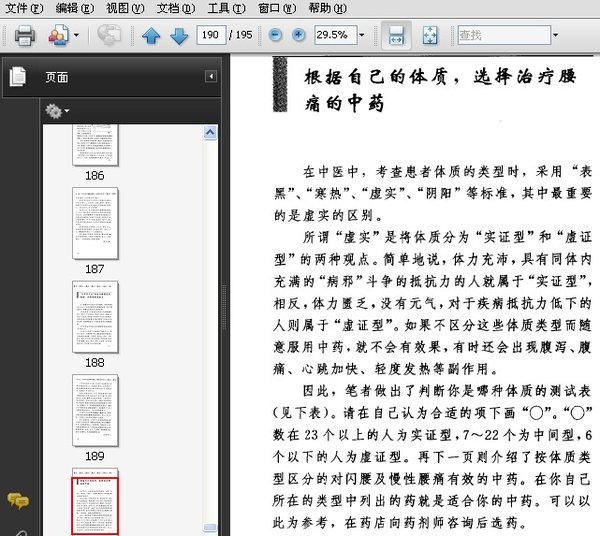Viewport: 600px width, 536px height.
Task: Click the page label 186
Action: pos(95,176)
